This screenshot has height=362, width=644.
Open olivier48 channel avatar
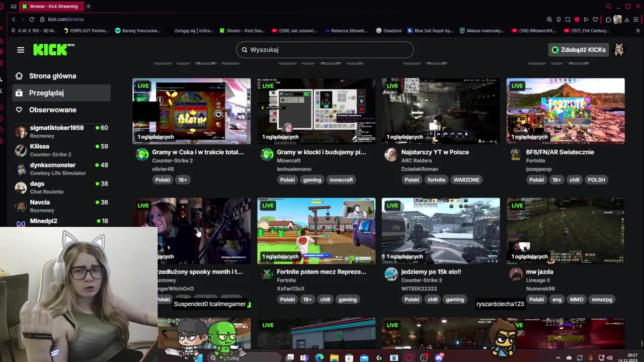tap(142, 154)
